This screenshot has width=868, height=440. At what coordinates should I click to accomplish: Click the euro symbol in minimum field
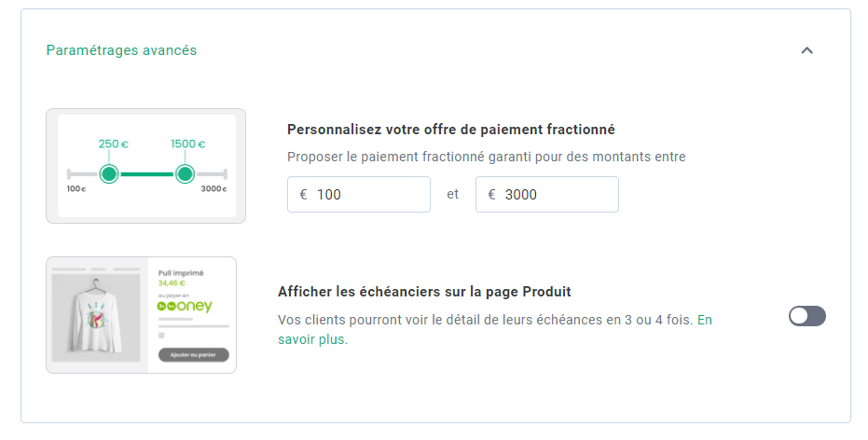tap(303, 194)
